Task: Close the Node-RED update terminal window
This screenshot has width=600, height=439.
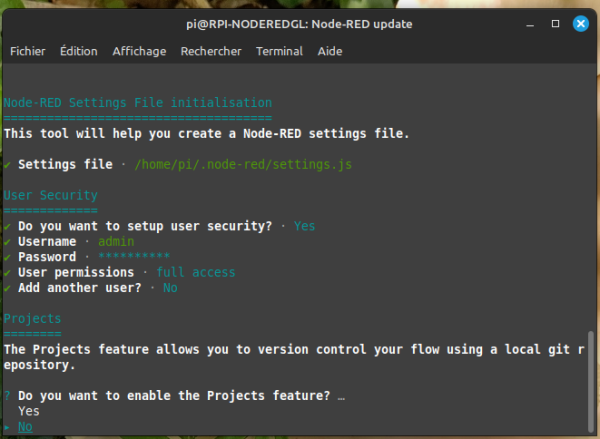Action: (580, 24)
